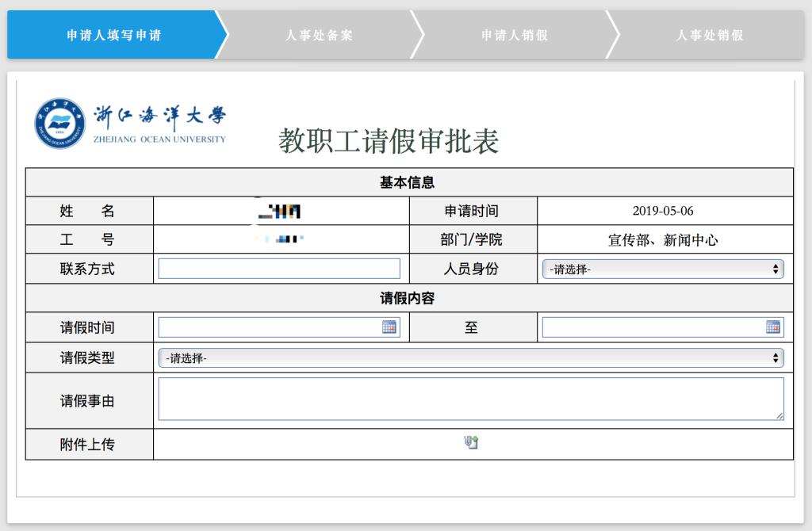Click the 教职工请假审批表 form title
The image size is (812, 531).
coord(389,141)
